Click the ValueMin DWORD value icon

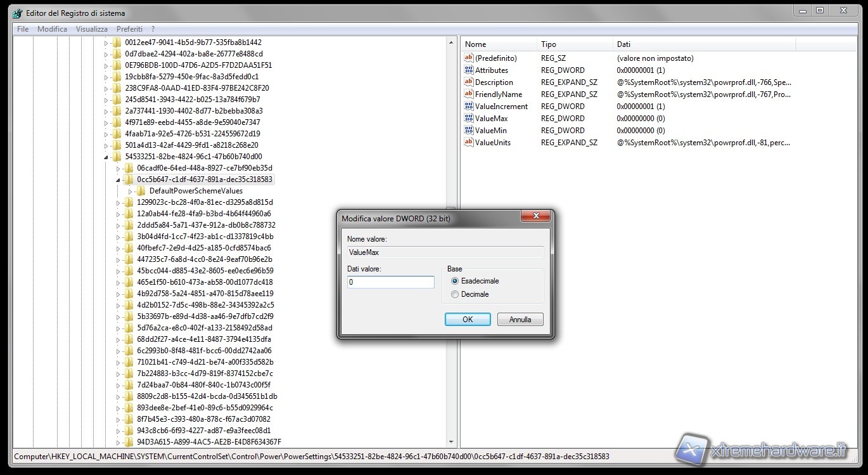[x=469, y=131]
